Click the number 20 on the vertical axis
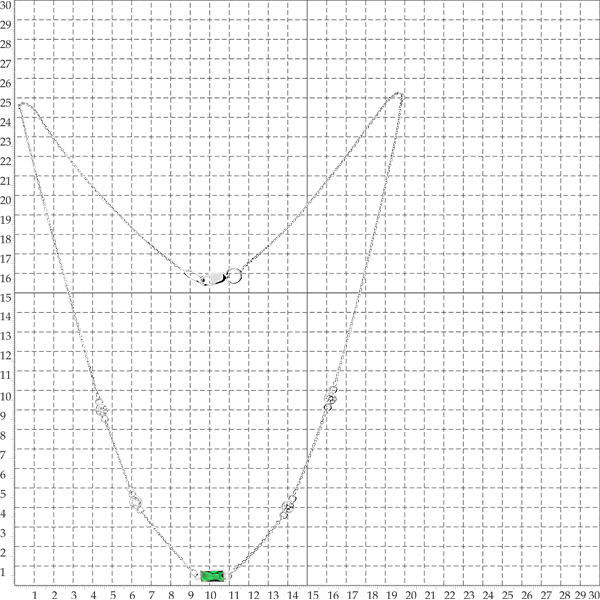Screen dimensions: 600x600 click(x=5, y=200)
